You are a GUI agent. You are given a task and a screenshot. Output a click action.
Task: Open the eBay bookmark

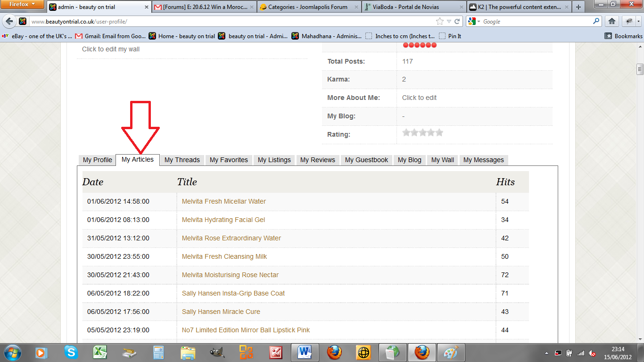(37, 36)
